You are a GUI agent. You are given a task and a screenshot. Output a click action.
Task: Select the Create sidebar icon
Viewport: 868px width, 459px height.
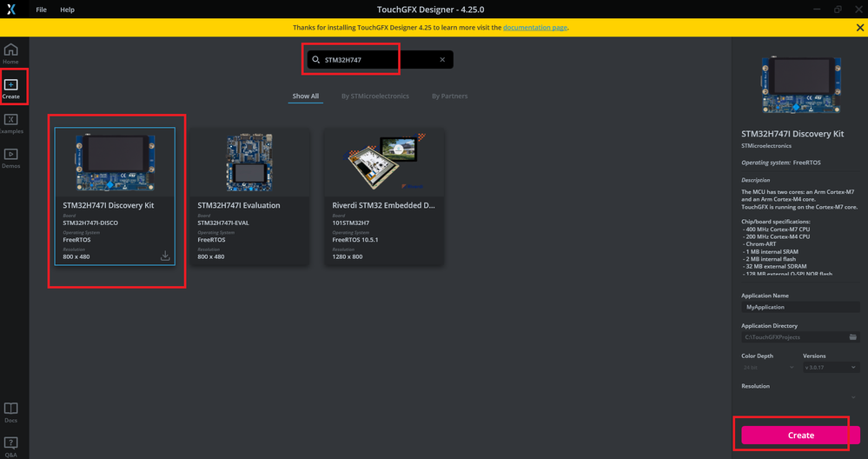click(10, 89)
